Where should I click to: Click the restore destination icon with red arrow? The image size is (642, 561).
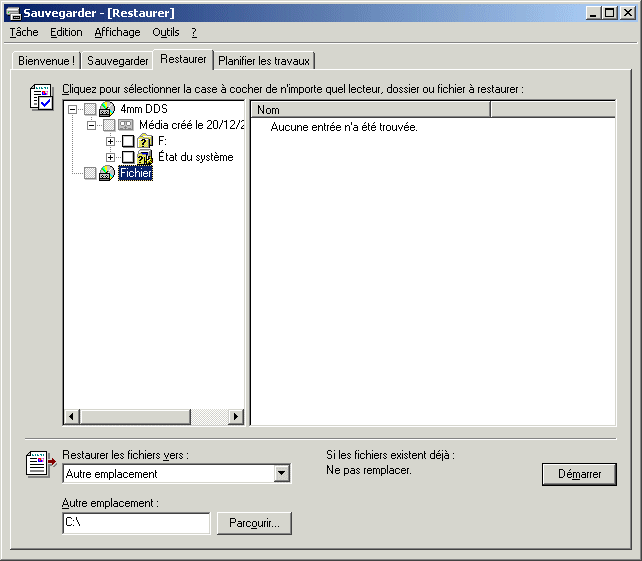[x=38, y=463]
